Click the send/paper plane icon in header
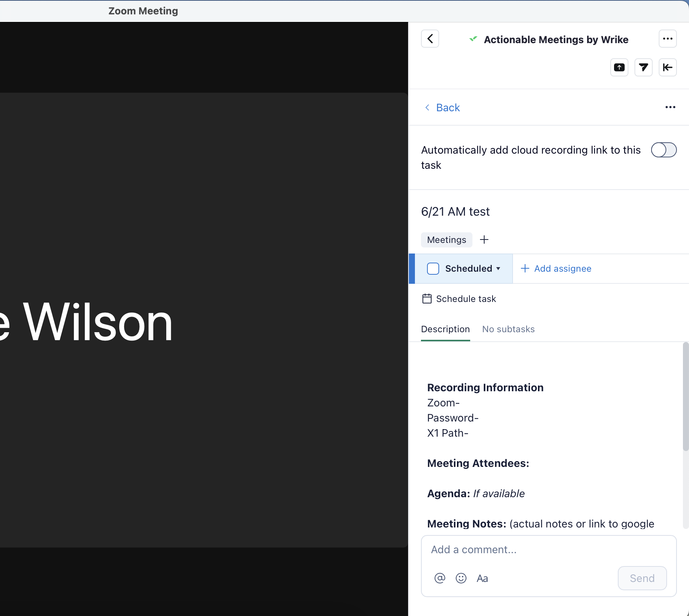The width and height of the screenshot is (689, 616). click(644, 67)
